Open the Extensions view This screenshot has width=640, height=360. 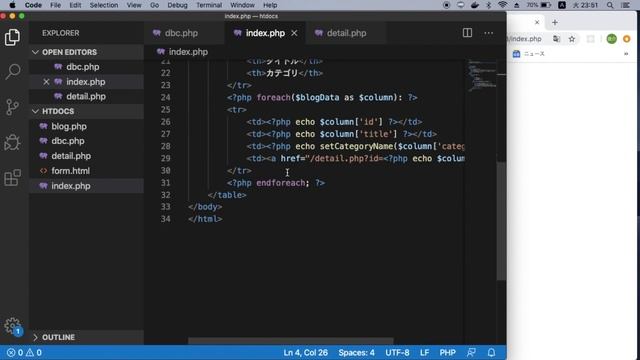pyautogui.click(x=12, y=178)
